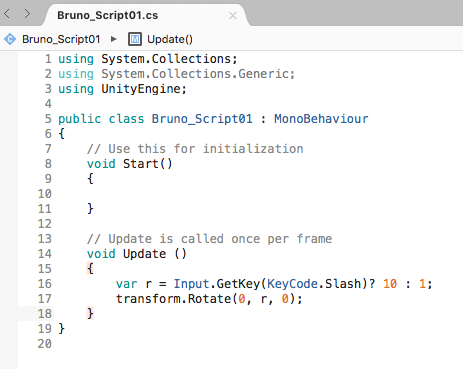Viewport: 463px width, 369px height.
Task: Click the final closing brace on line 19
Action: pos(61,329)
